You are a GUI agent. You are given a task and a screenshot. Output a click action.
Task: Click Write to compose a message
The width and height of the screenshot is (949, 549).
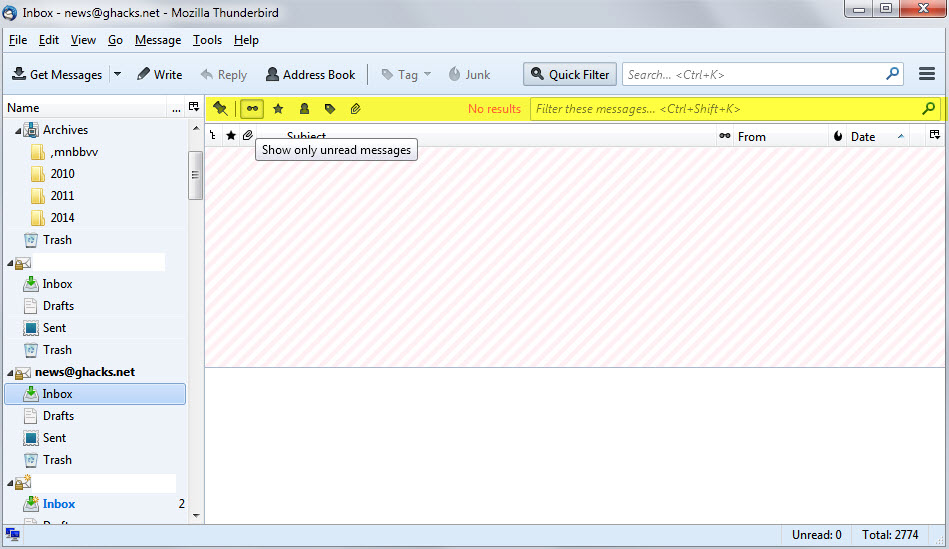(160, 74)
